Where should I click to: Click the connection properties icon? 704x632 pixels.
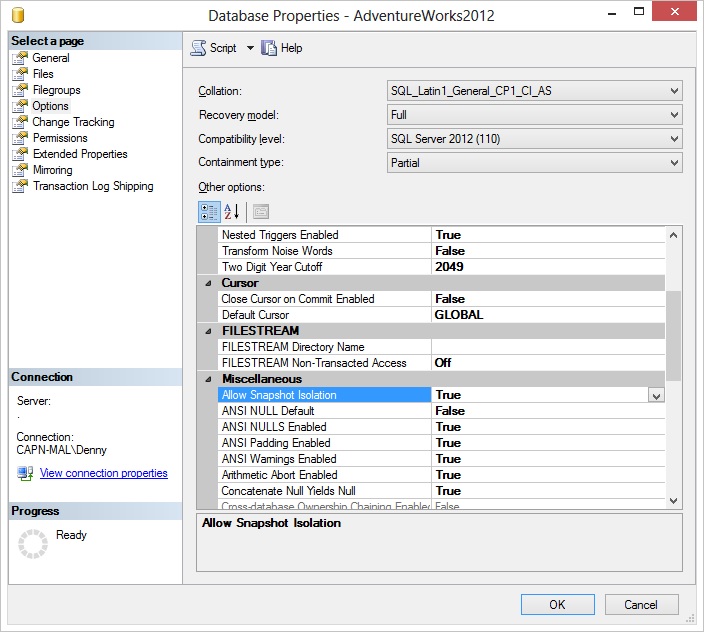25,473
